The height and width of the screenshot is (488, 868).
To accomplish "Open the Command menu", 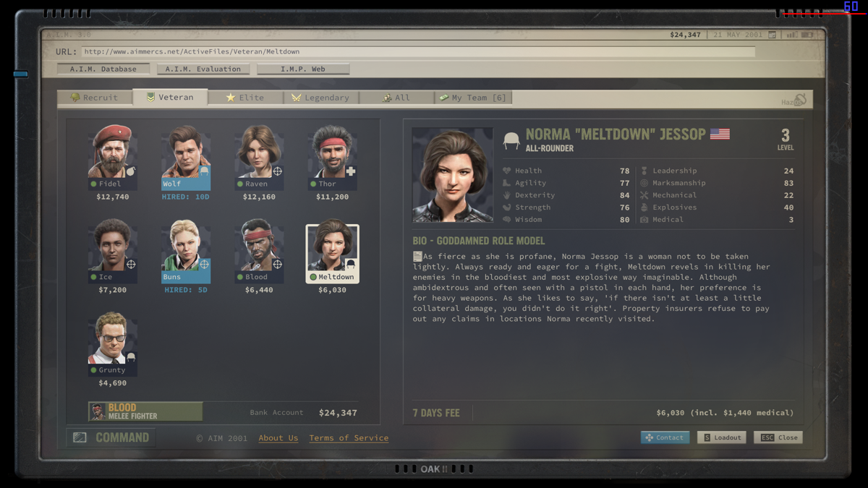I will (111, 437).
